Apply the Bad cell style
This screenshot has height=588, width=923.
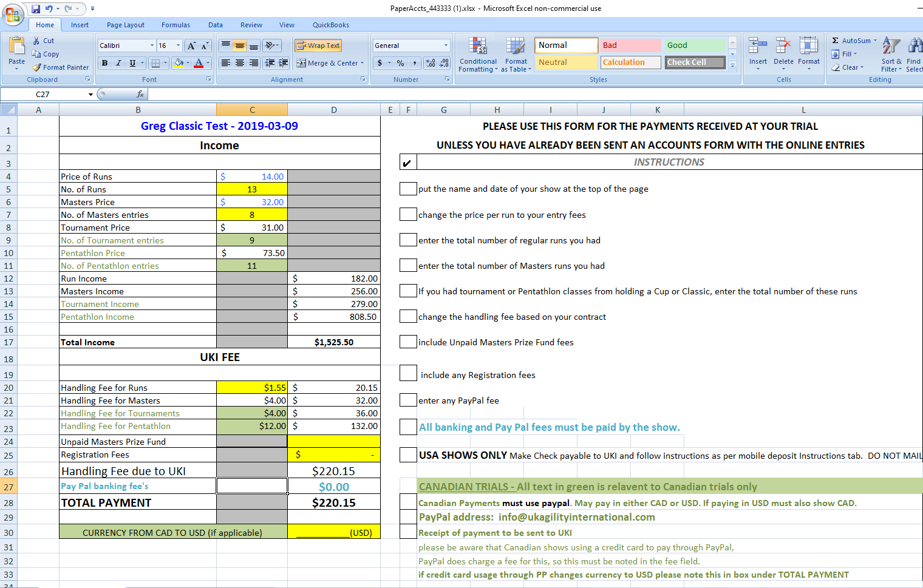pos(631,46)
